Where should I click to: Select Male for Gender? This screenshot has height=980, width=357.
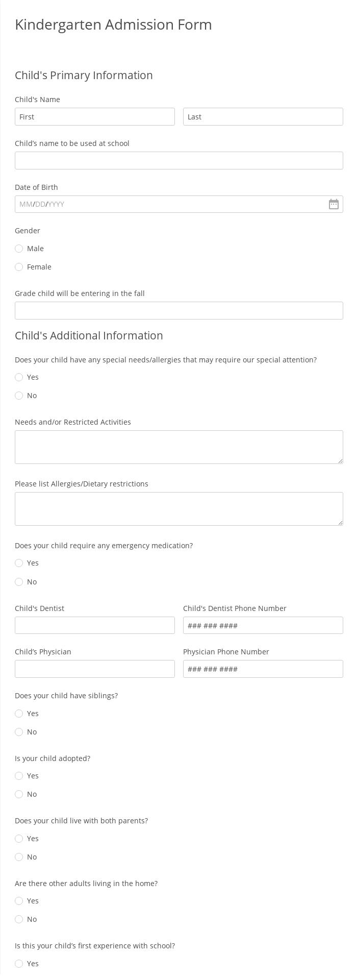19,249
